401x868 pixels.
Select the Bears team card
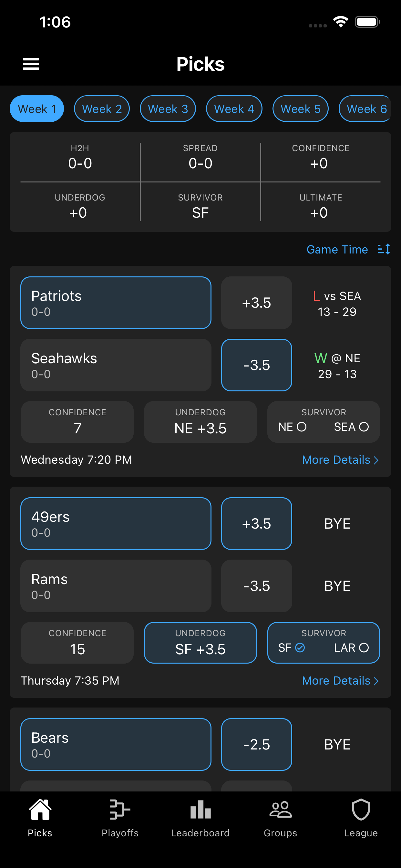click(x=116, y=744)
